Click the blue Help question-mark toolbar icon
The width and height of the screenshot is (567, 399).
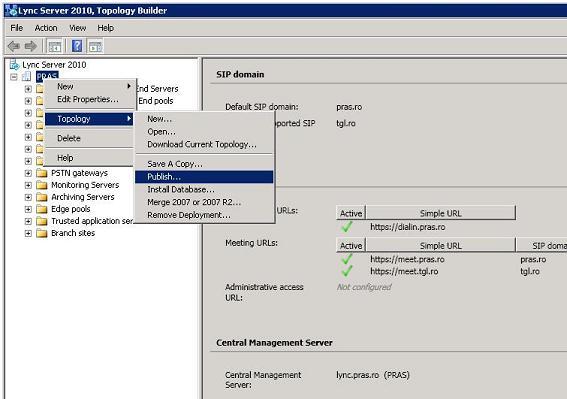(77, 46)
